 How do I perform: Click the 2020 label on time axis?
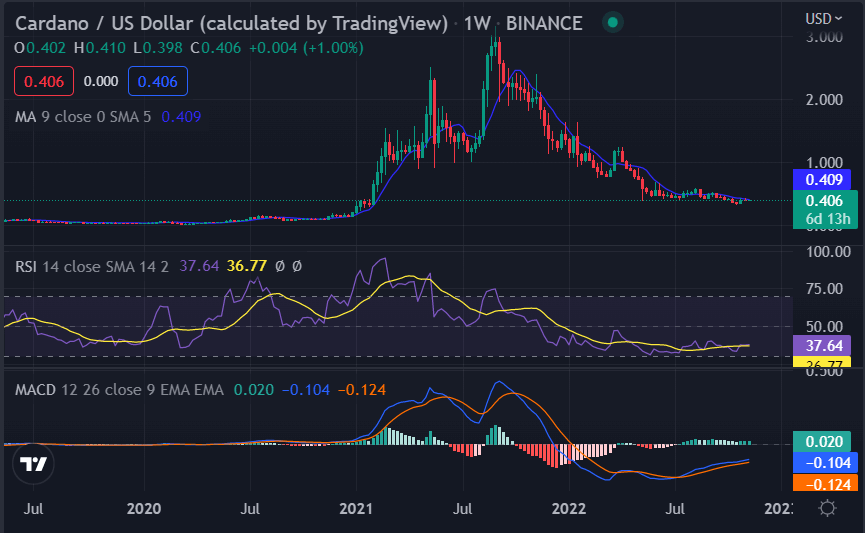[x=144, y=508]
